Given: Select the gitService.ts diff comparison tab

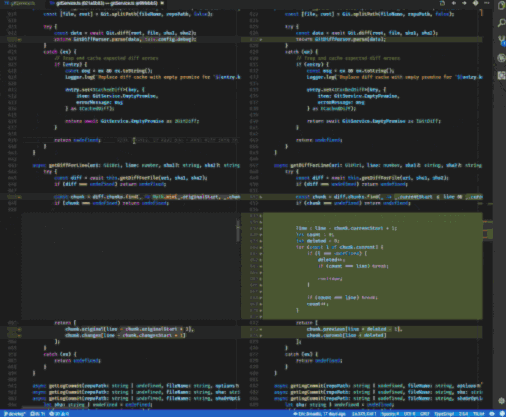Looking at the screenshot, I should 106,3.
